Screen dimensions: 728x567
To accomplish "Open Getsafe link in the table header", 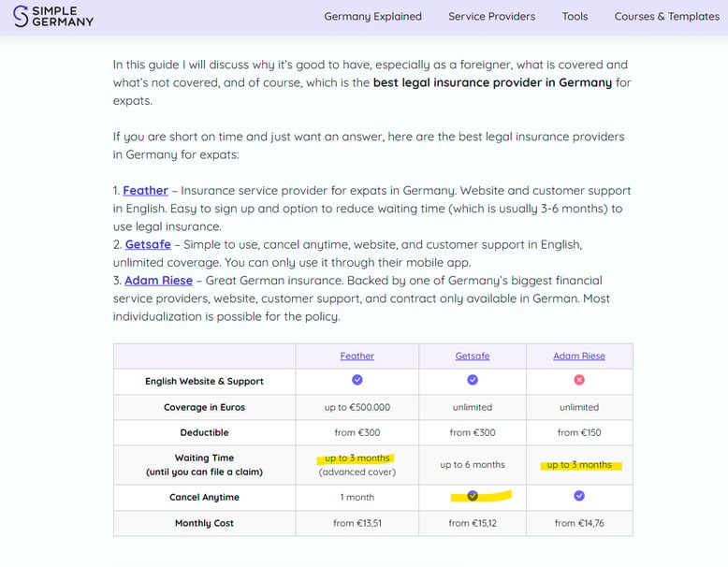I will click(x=473, y=356).
